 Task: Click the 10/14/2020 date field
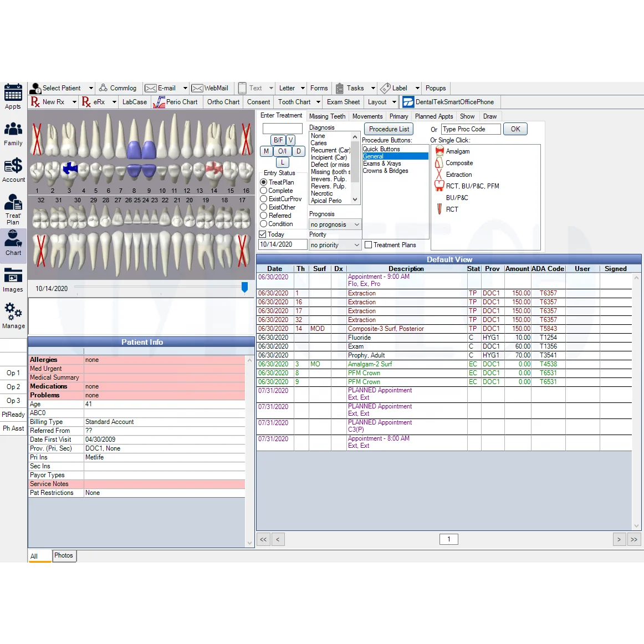283,244
